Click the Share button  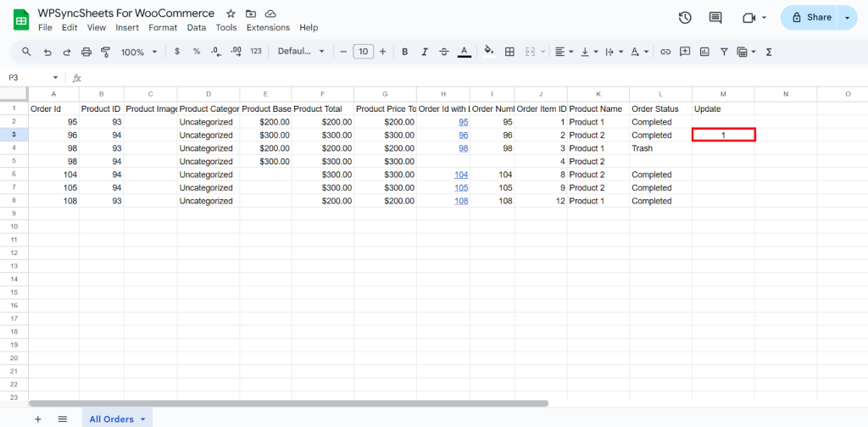point(811,17)
